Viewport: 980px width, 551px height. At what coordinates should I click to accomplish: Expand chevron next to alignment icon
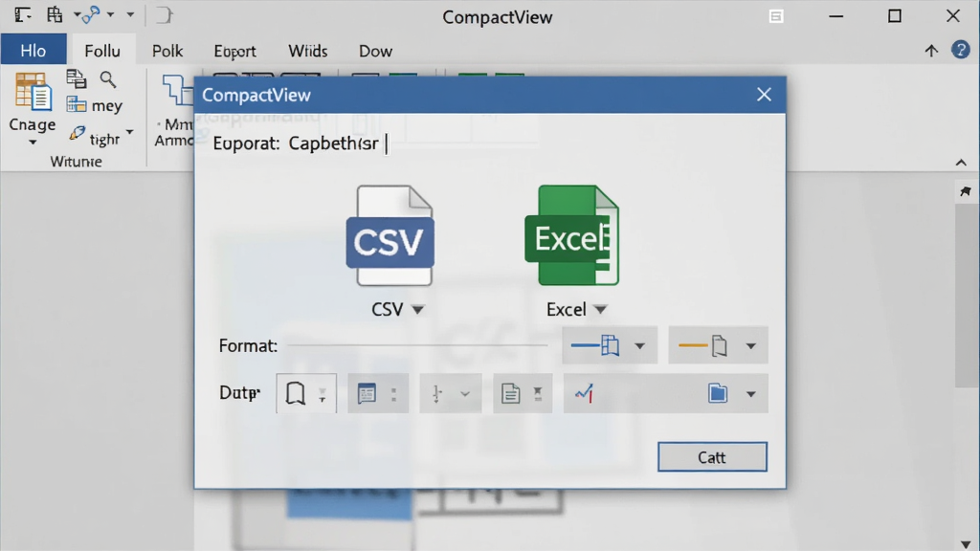click(465, 394)
